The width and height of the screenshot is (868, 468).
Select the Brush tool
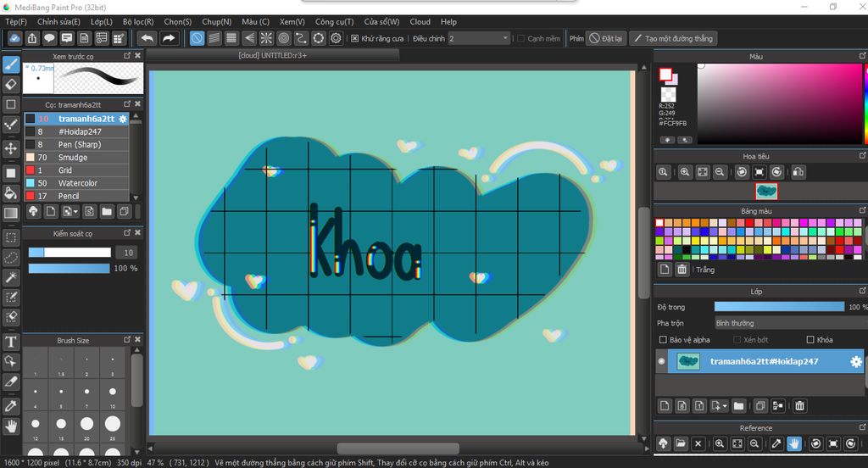(11, 64)
